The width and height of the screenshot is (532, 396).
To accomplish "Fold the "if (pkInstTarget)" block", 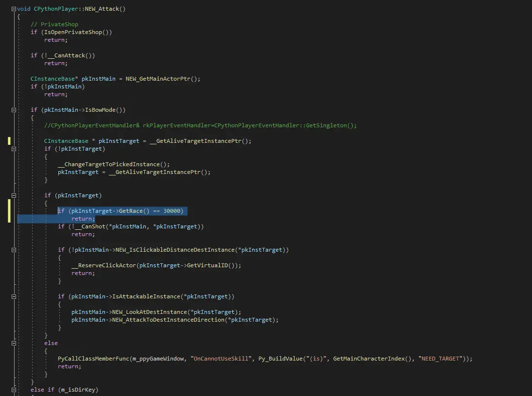I will coord(14,195).
